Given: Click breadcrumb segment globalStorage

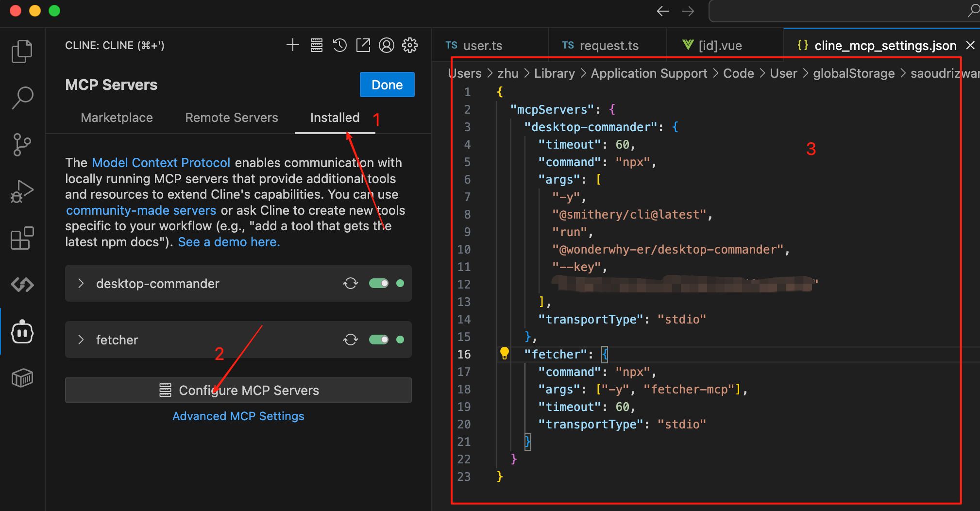Looking at the screenshot, I should 854,73.
